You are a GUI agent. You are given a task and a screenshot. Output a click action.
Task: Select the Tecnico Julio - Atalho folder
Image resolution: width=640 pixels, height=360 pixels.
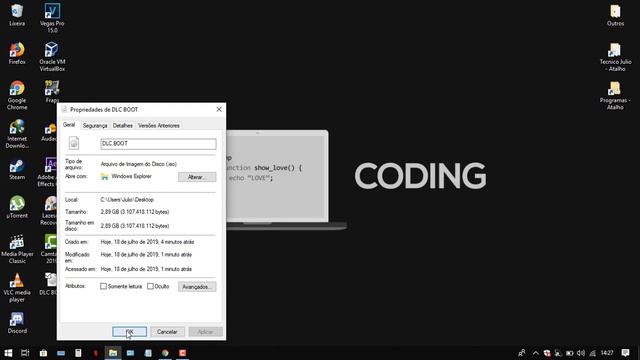[x=615, y=57]
